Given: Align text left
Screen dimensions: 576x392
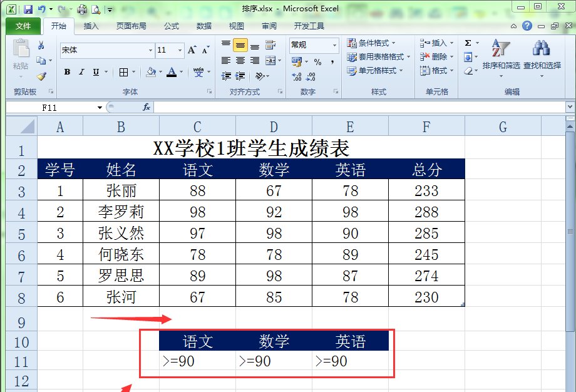Looking at the screenshot, I should pos(226,60).
